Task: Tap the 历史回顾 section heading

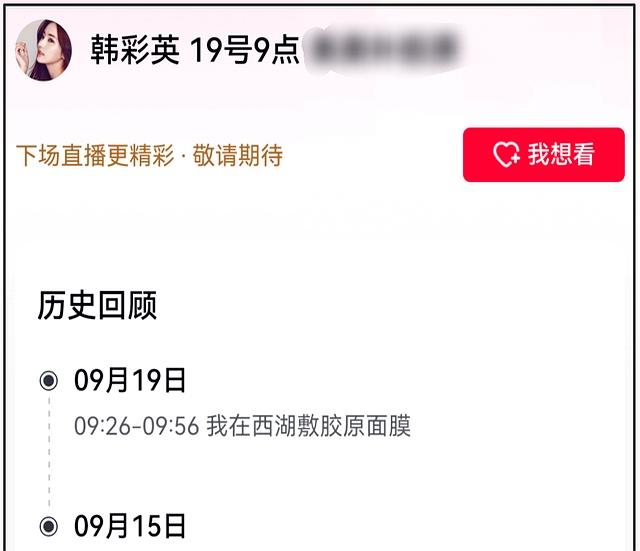Action: [97, 305]
